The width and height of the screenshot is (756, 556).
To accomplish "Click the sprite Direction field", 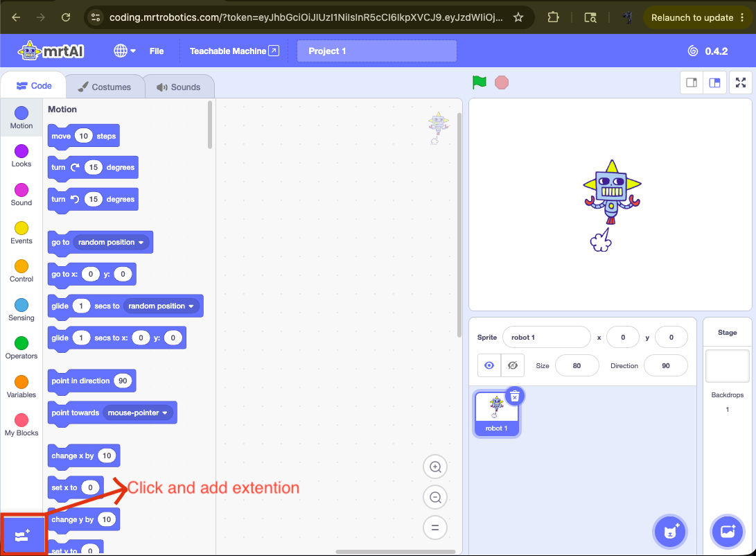I will click(665, 365).
